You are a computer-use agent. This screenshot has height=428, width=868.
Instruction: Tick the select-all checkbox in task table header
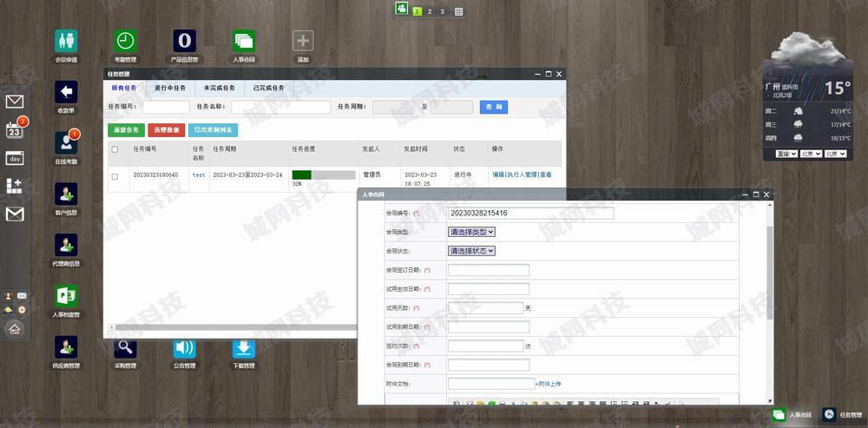click(x=115, y=149)
